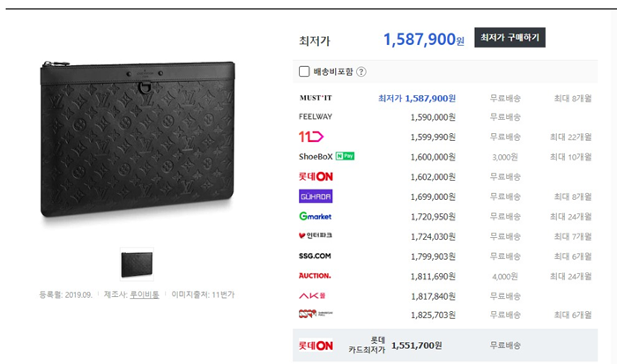The width and height of the screenshot is (617, 364).
Task: Click the ShoeBoX 1,600,000원 price
Action: coord(433,157)
